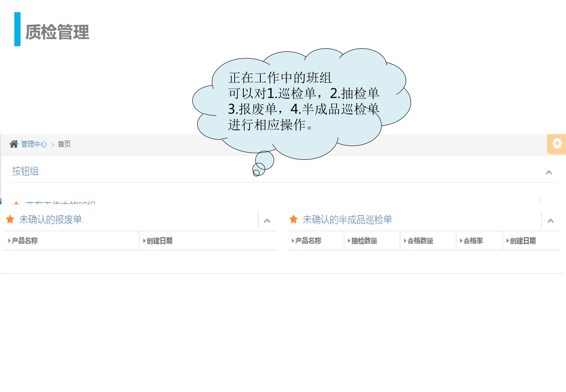Click the 未确认的半成品巡检单 panel title
Viewport: 566px width, 392px height.
(x=347, y=220)
